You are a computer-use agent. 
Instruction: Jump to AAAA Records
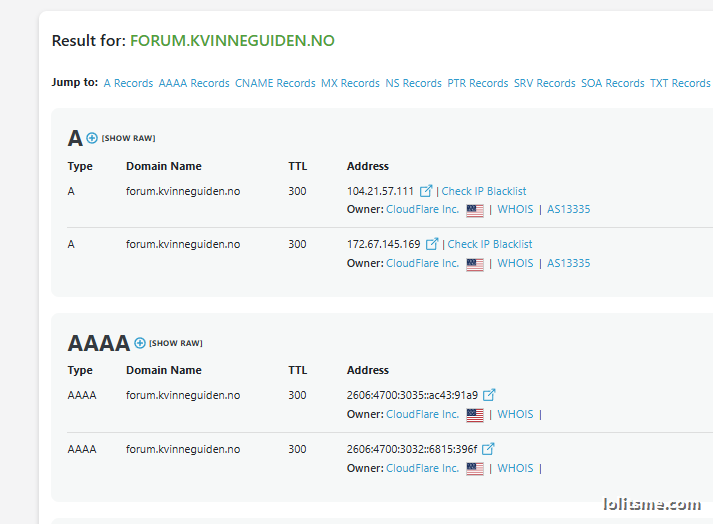[194, 83]
